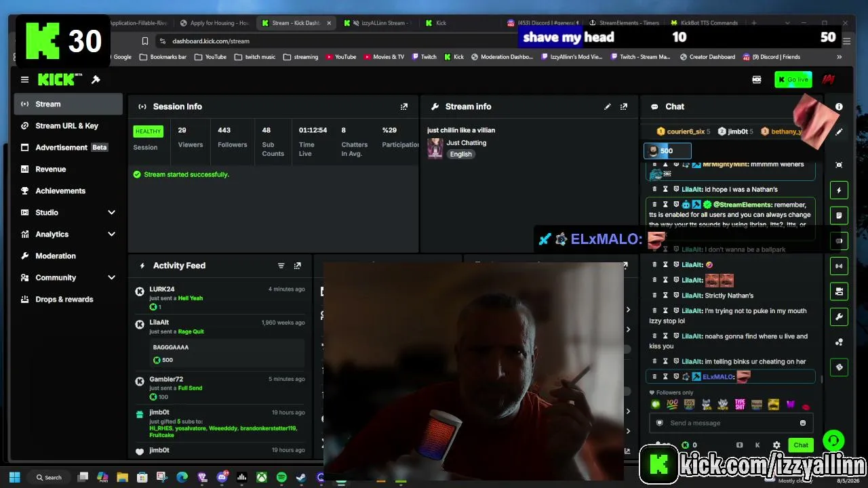Image resolution: width=868 pixels, height=488 pixels.
Task: Switch to the izzyALLinn Stream browser tab
Action: pos(378,23)
